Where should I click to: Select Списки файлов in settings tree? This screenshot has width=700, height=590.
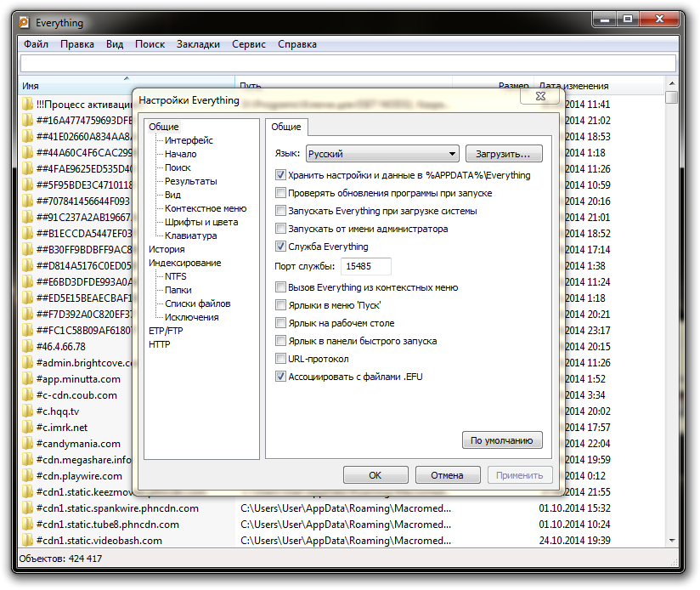coord(198,304)
